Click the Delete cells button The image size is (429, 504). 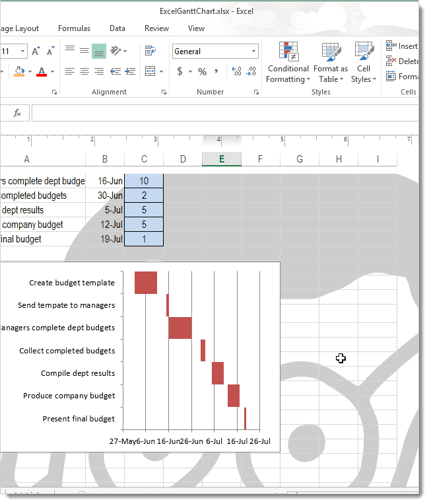pos(402,61)
